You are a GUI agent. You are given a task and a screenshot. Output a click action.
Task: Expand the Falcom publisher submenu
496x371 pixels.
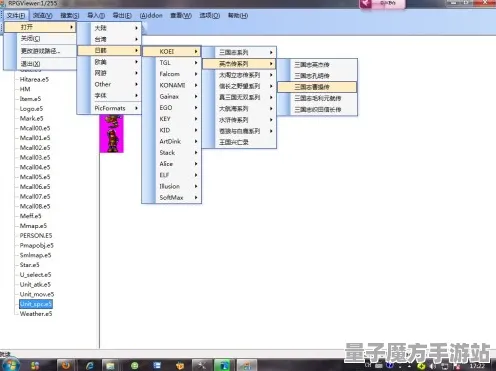pyautogui.click(x=172, y=74)
